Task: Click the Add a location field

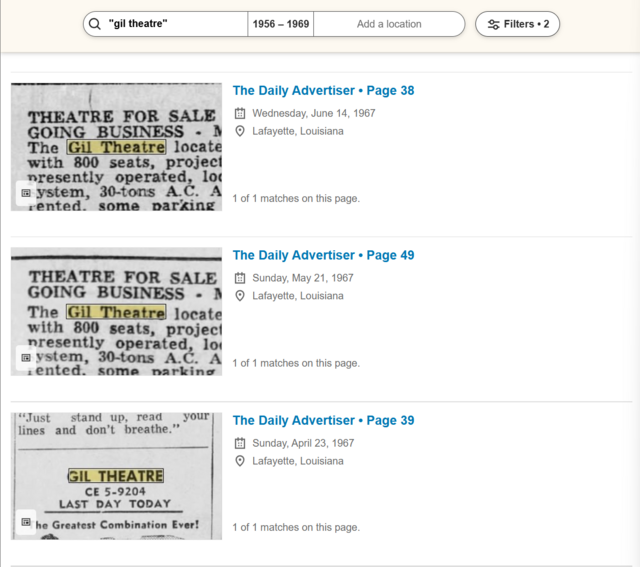Action: tap(389, 24)
